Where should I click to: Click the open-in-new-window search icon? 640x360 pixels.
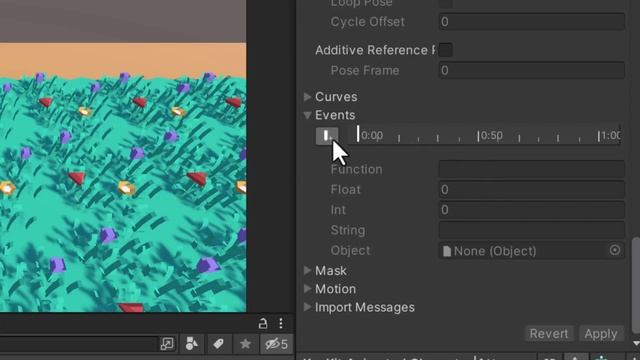click(x=167, y=344)
